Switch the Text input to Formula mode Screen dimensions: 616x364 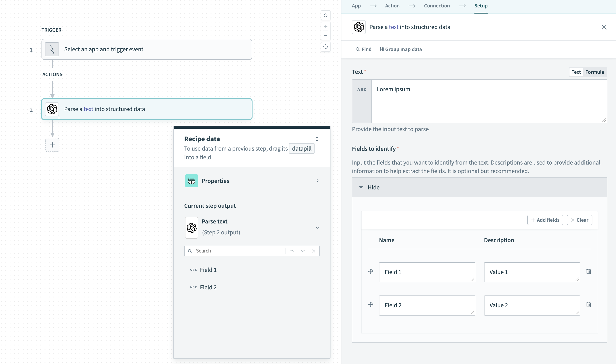tap(594, 72)
